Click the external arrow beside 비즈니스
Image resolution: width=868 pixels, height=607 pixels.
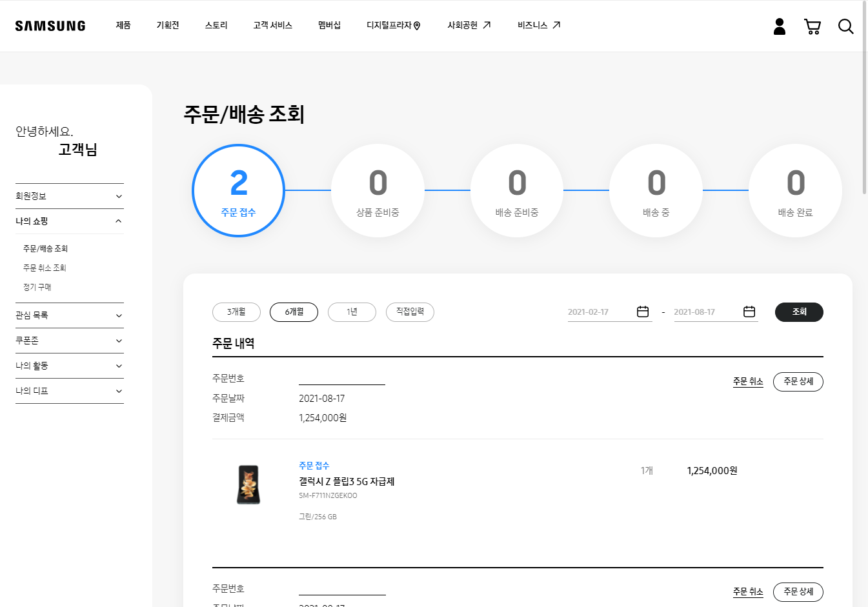point(556,25)
